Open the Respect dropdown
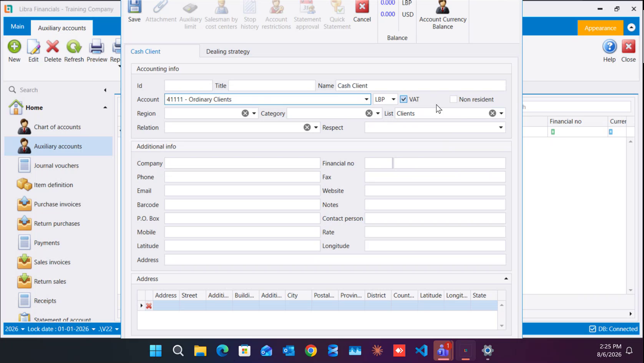Viewport: 644px width, 363px height. (x=501, y=127)
